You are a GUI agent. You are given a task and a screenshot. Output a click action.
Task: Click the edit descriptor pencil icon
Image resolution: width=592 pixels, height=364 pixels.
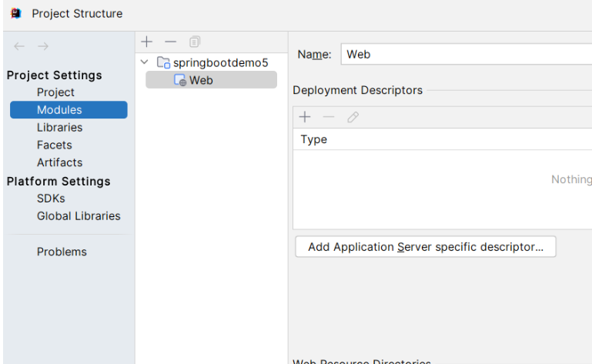click(353, 117)
